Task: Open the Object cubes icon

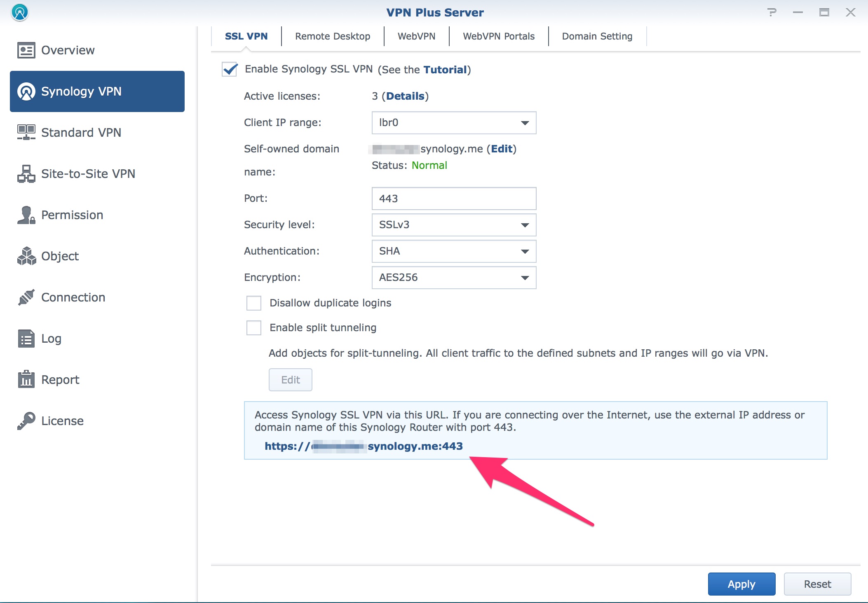Action: click(26, 256)
